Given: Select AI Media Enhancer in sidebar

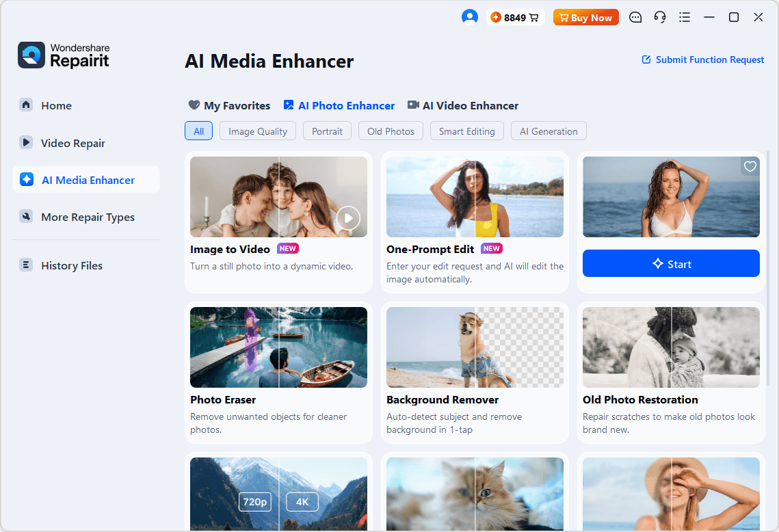Looking at the screenshot, I should click(86, 179).
